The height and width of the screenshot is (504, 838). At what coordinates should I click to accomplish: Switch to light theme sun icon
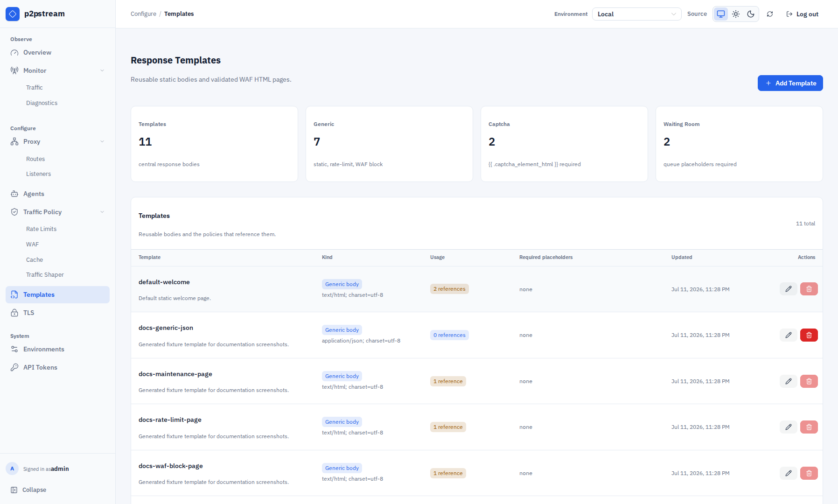(736, 14)
